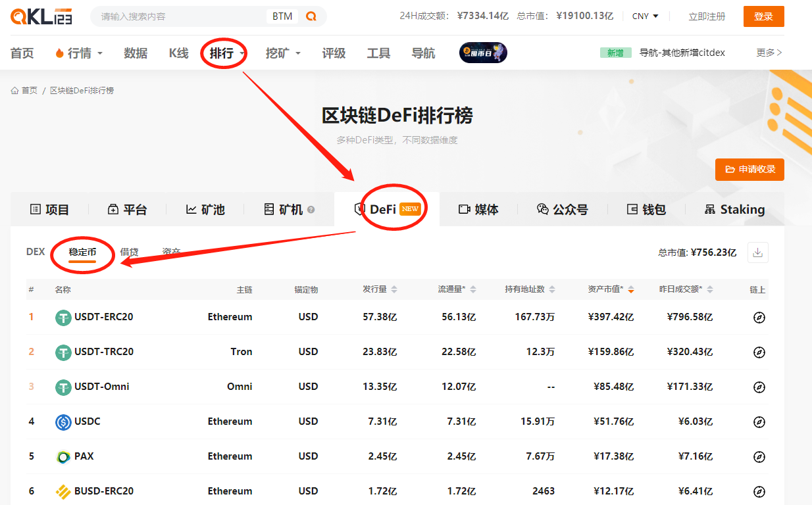Download the stablecoin table data
812x505 pixels.
[758, 252]
